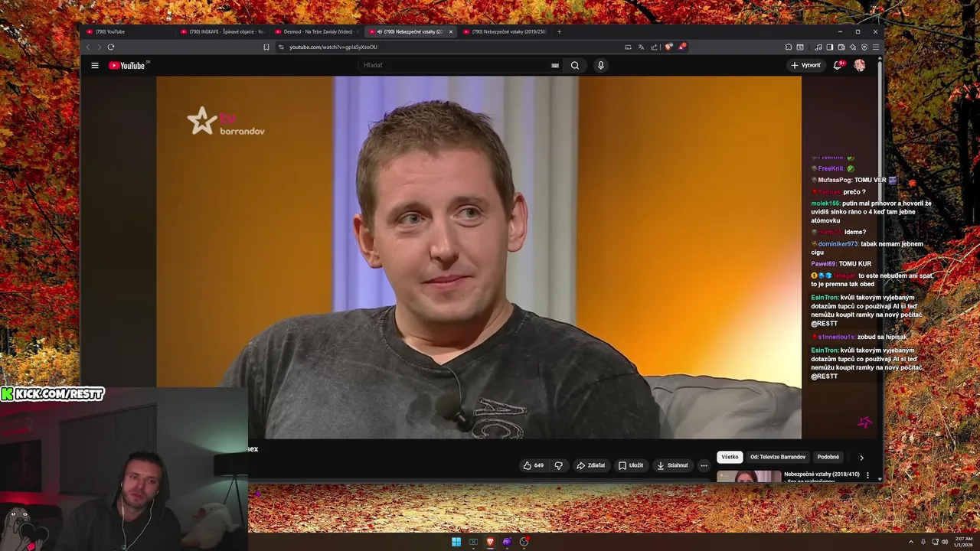Start voice search with the microphone
The width and height of the screenshot is (980, 551).
pyautogui.click(x=601, y=65)
